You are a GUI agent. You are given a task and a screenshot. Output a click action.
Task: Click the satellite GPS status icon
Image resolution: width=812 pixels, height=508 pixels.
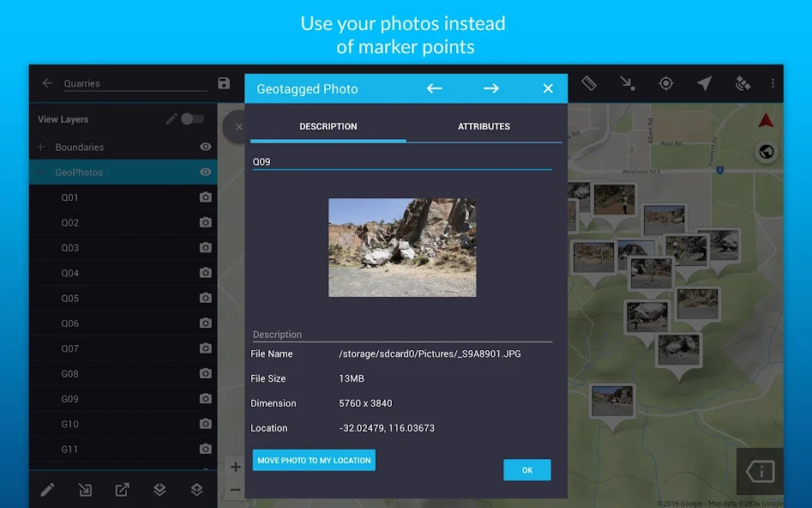(743, 83)
